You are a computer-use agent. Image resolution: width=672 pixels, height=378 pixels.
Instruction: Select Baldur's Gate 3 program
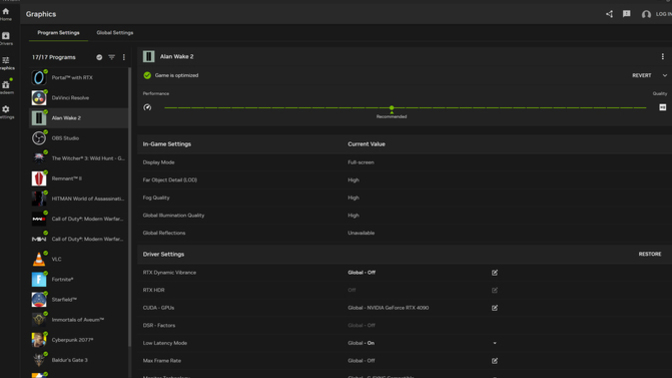tap(78, 360)
